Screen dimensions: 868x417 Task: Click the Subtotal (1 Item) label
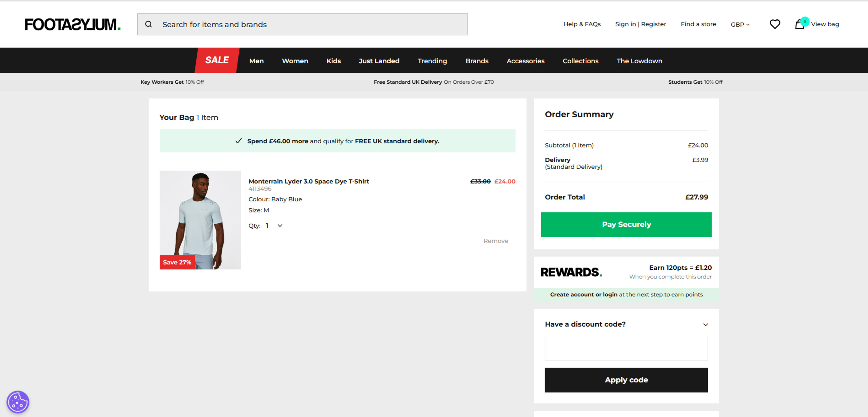(x=569, y=145)
